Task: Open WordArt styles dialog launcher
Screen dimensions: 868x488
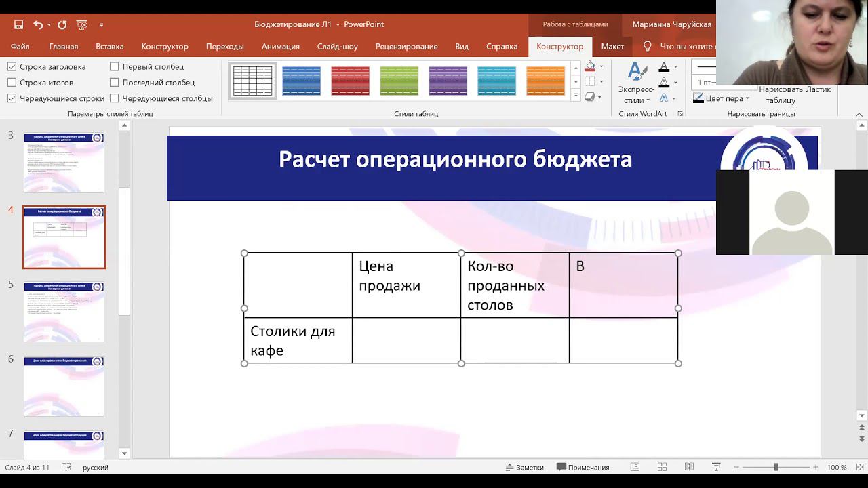Action: 680,114
